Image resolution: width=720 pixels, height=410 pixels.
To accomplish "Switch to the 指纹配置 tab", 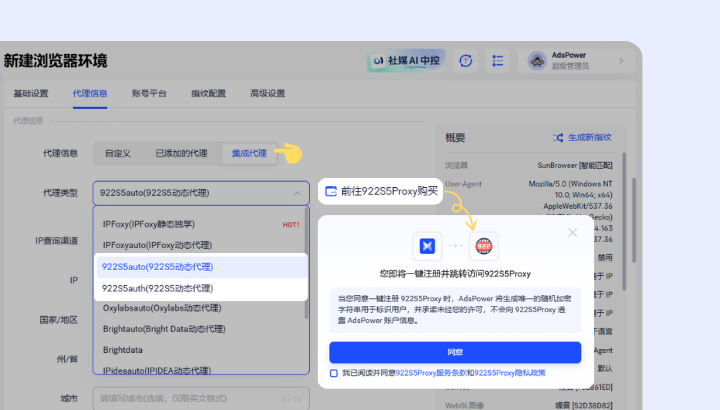I will [208, 94].
